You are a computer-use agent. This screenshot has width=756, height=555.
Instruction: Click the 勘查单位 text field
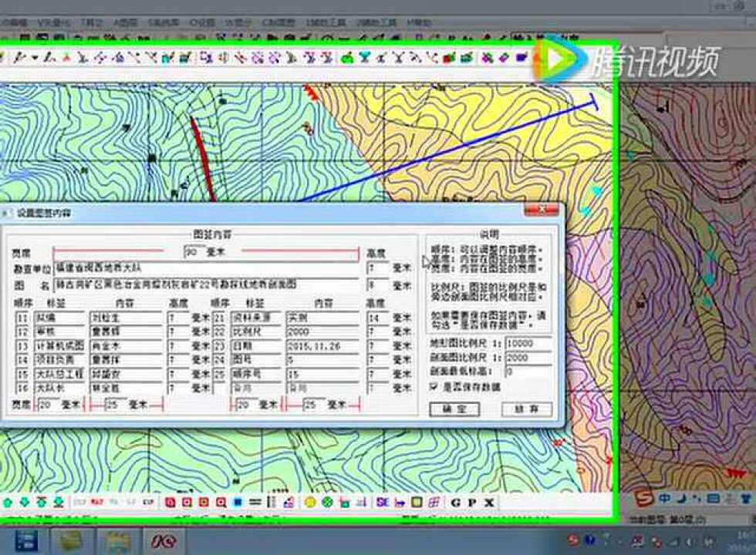coord(207,269)
